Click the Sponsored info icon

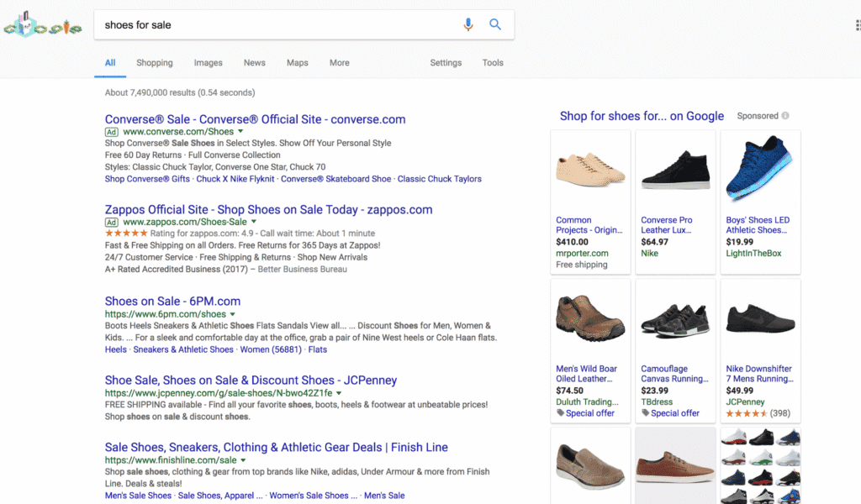point(785,116)
